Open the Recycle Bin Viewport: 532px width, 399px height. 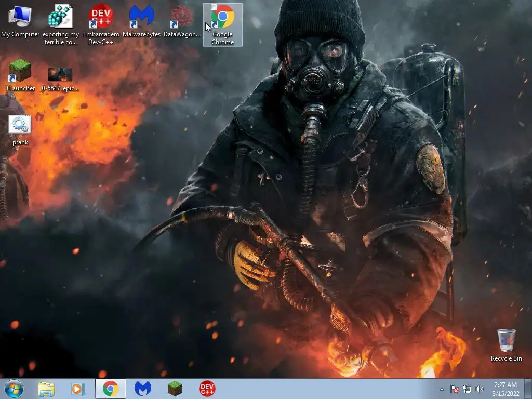click(506, 345)
